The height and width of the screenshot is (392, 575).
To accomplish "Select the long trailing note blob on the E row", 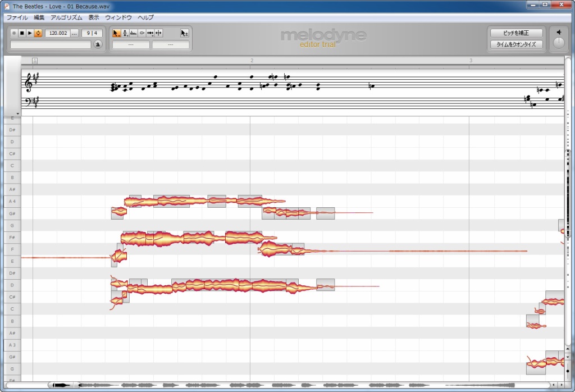I will 66,258.
